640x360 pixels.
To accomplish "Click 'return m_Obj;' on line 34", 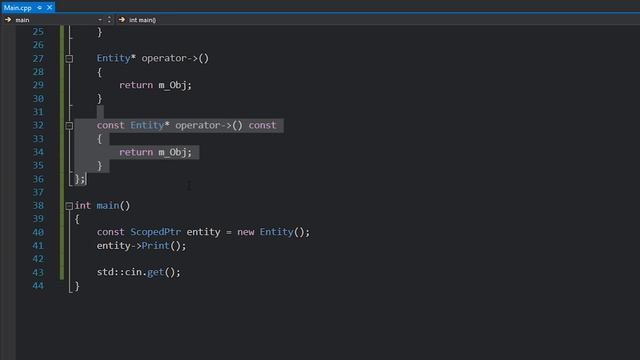I will click(155, 152).
